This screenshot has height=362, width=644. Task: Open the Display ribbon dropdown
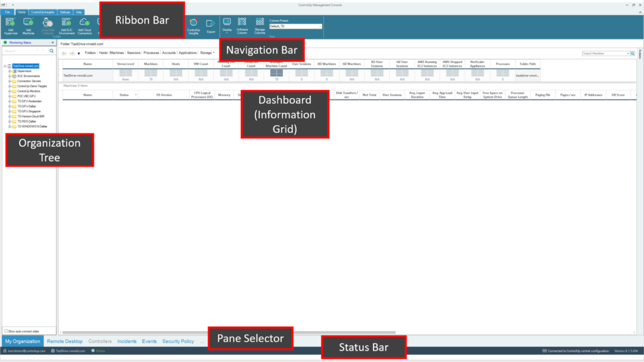coord(226,25)
